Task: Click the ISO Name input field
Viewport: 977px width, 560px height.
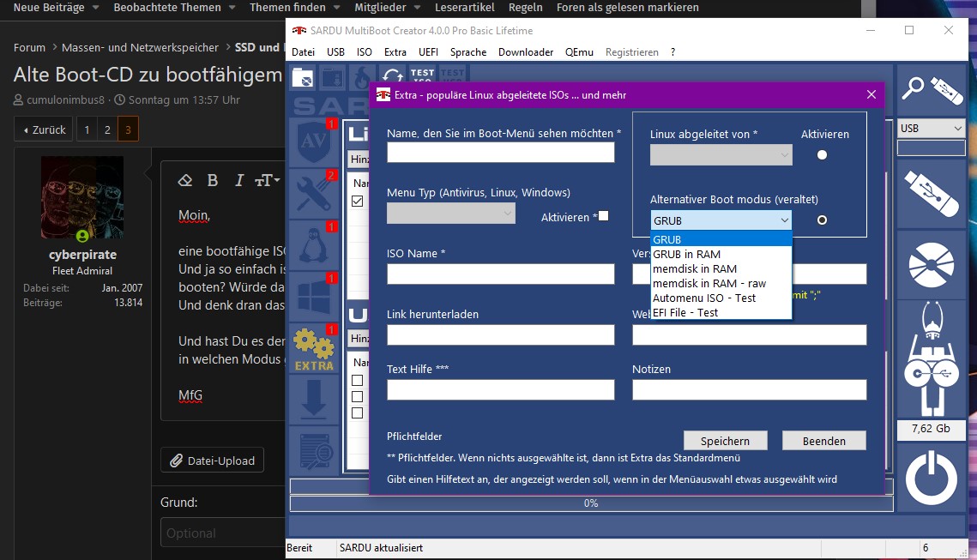Action: tap(500, 274)
